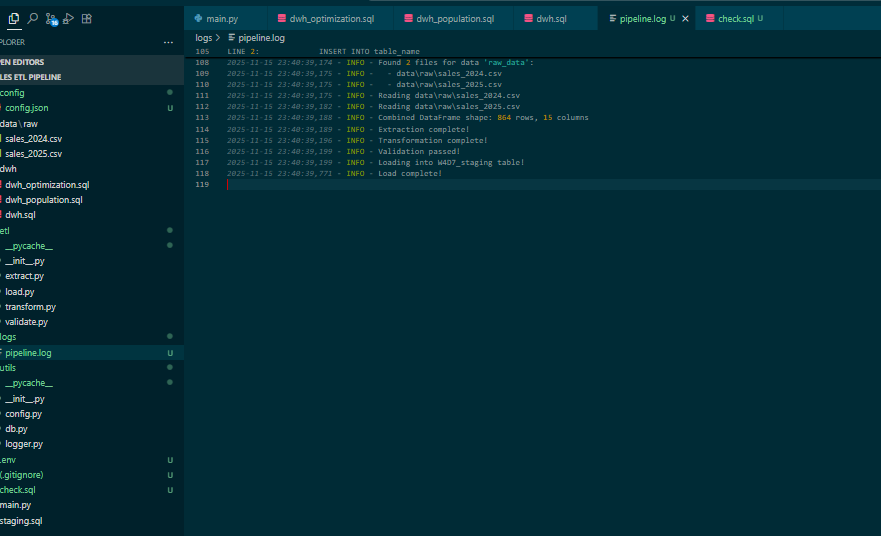This screenshot has width=881, height=536.
Task: Open dwh_population.sql in explorer
Action: (x=92, y=200)
